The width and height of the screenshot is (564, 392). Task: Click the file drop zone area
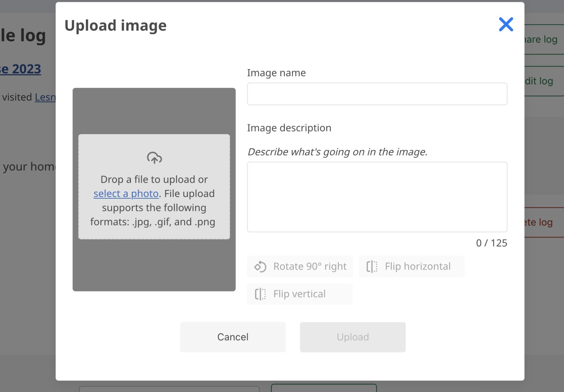[154, 186]
